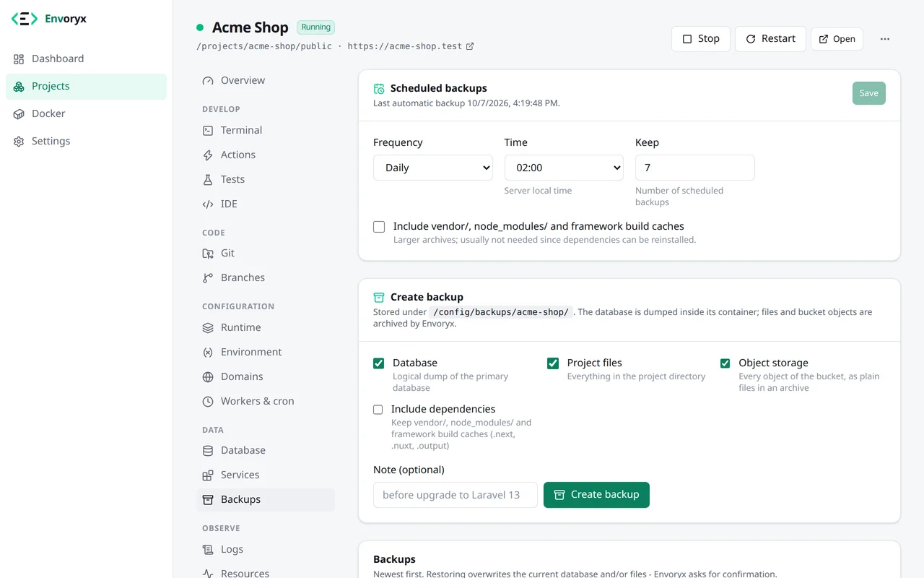The image size is (924, 578).
Task: Uncheck the Project files checkbox
Action: click(553, 363)
